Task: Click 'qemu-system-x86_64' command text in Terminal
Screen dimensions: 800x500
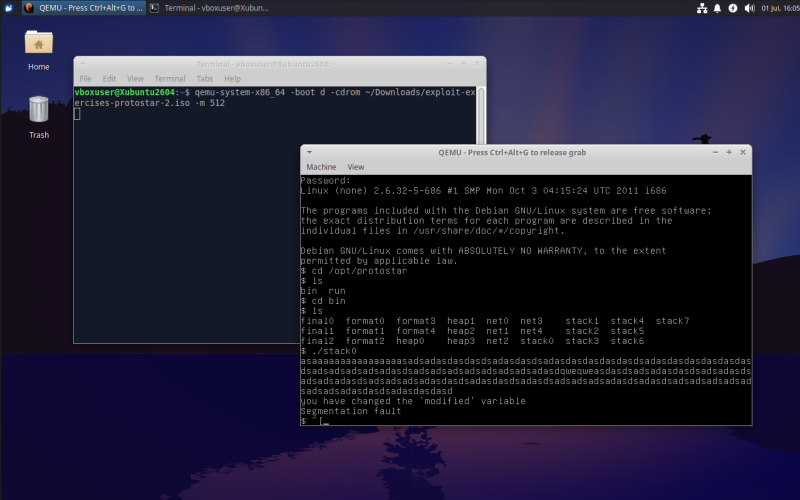Action: 239,92
